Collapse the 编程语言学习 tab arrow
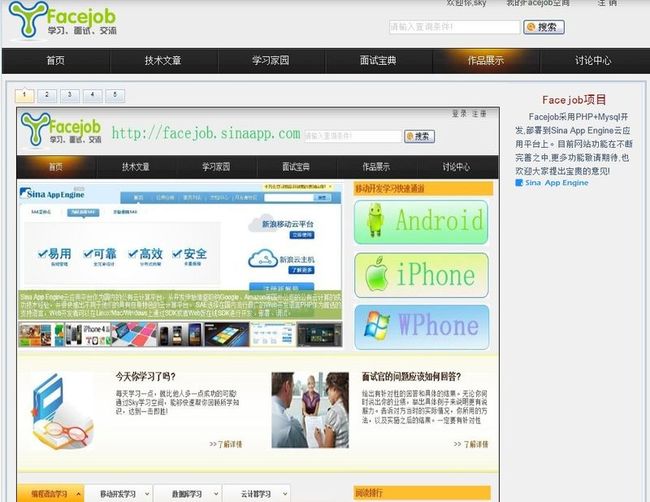This screenshot has height=502, width=650. coord(78,494)
